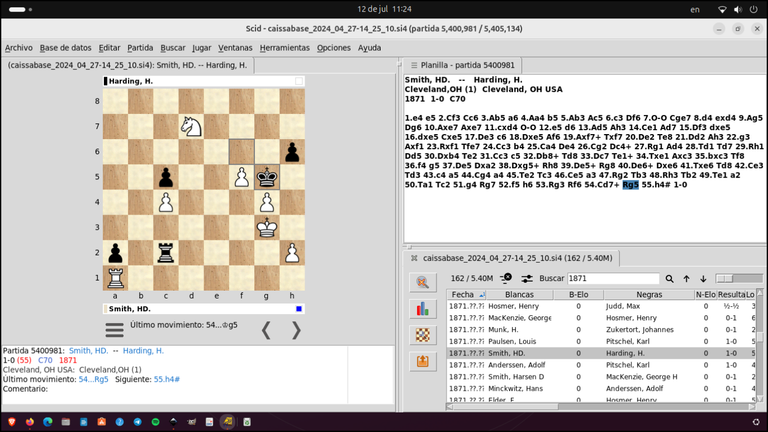The height and width of the screenshot is (432, 768).
Task: Select the MacKenzie, George vs Hosmer row
Action: [601, 318]
